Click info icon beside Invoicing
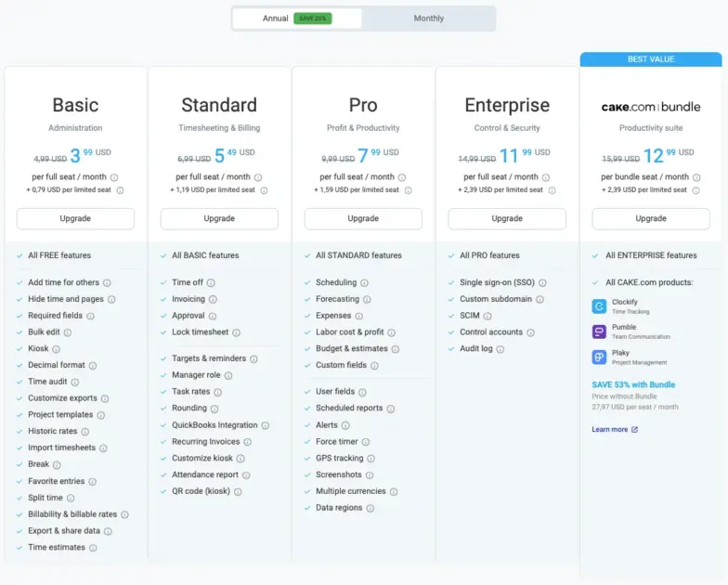The height and width of the screenshot is (585, 728). click(x=213, y=299)
